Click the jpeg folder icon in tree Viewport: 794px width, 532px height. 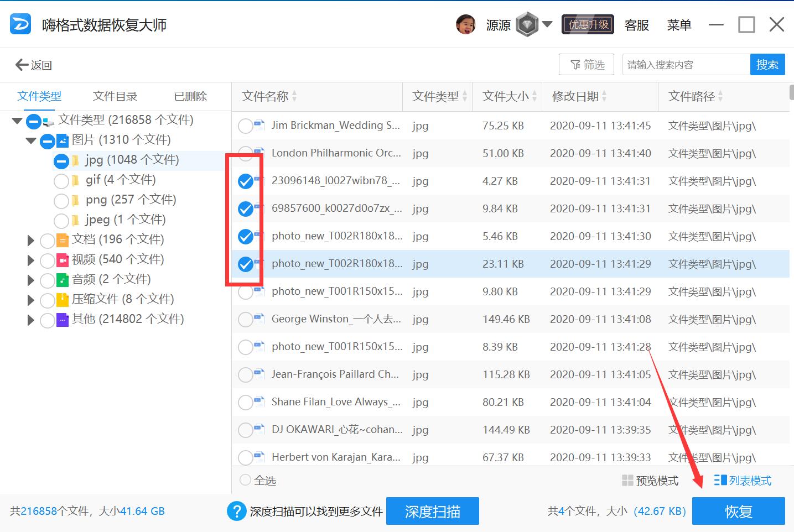coord(76,221)
